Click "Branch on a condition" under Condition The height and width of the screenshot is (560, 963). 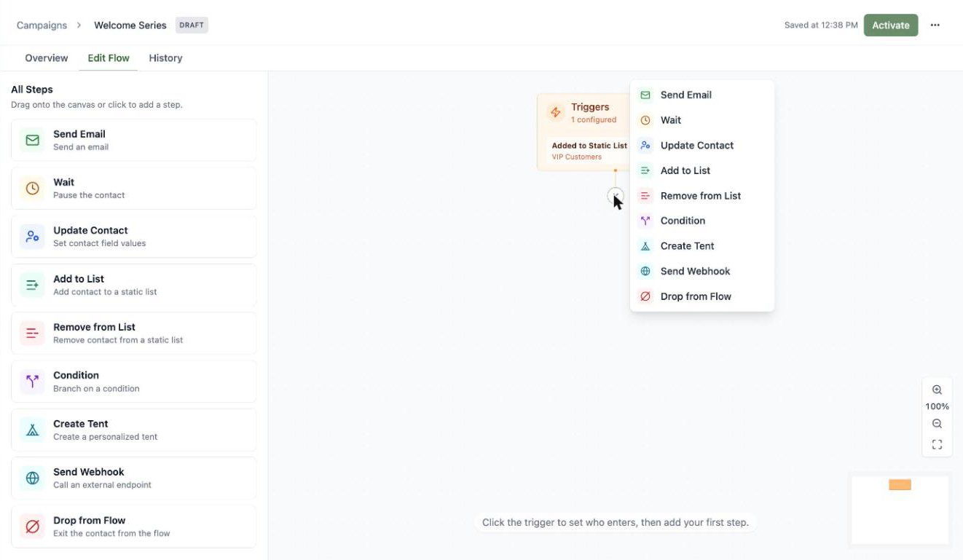96,388
